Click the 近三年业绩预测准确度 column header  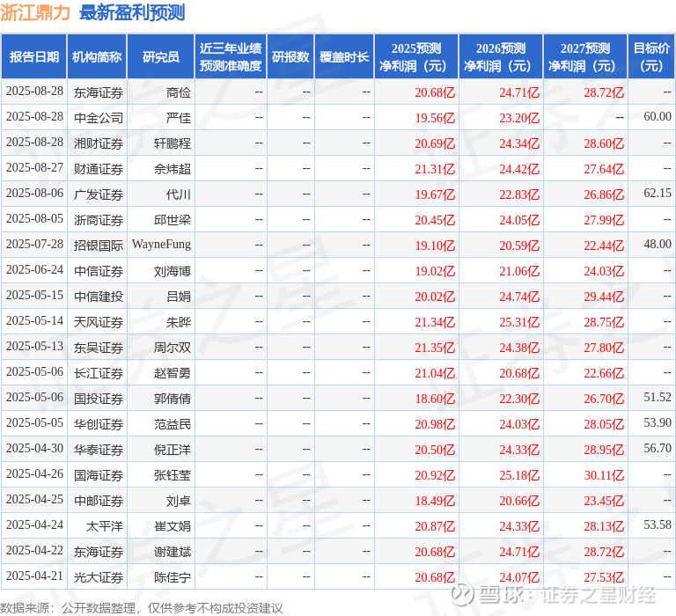coord(231,57)
